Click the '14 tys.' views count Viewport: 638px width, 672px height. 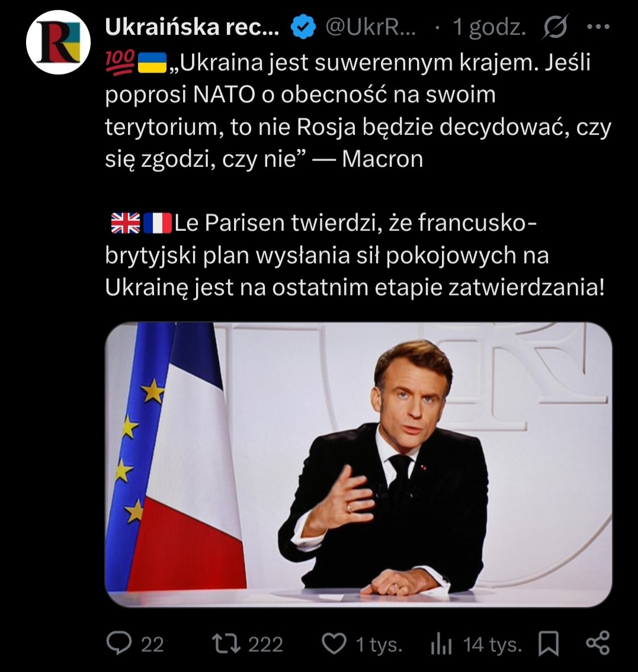point(493,644)
